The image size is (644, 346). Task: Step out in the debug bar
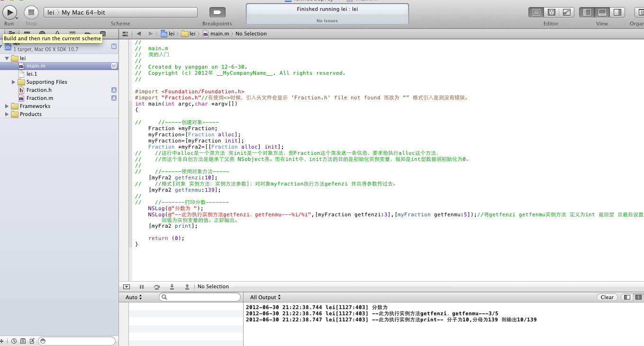(x=187, y=286)
